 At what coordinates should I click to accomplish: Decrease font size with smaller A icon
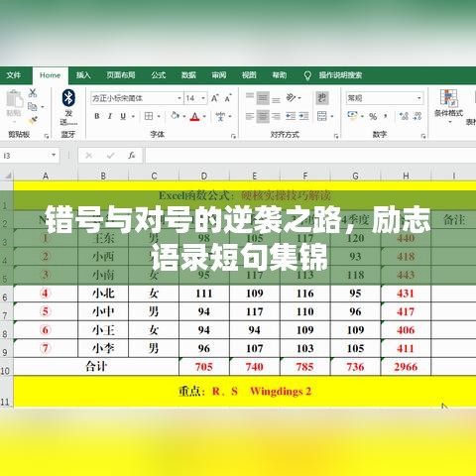point(228,98)
